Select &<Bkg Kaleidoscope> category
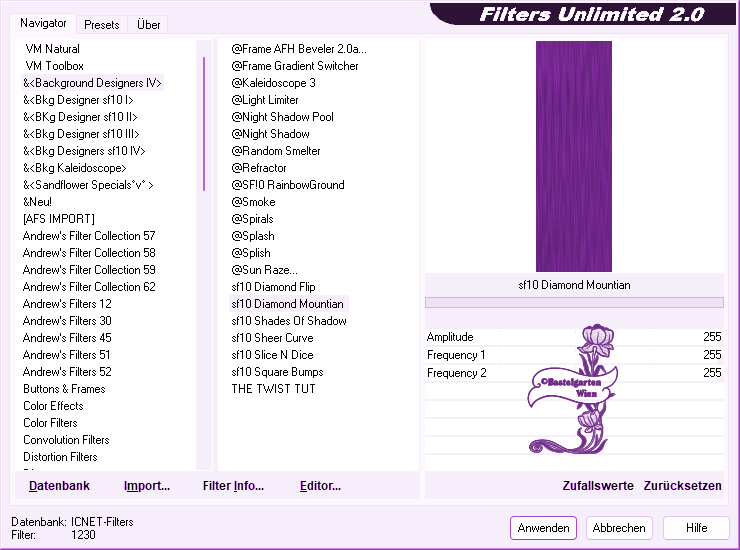 click(75, 168)
